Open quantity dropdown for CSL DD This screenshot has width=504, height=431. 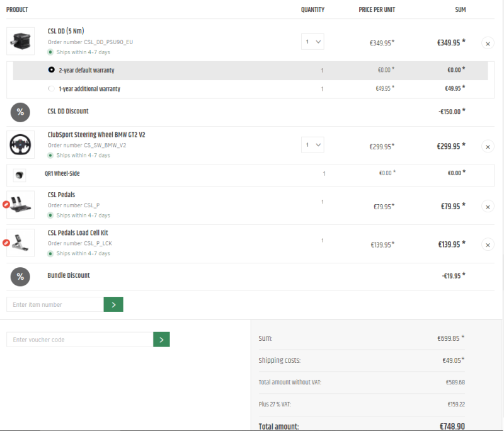pos(312,42)
